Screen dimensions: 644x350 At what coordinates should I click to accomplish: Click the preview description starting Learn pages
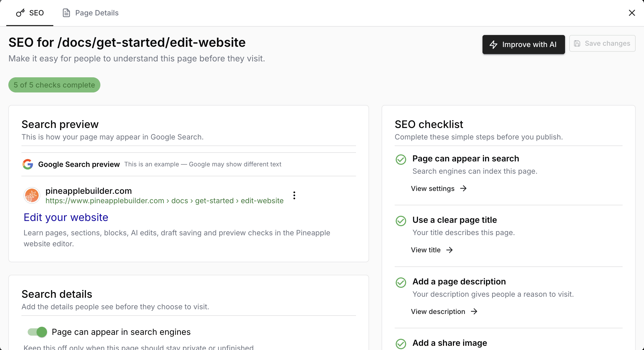point(177,238)
